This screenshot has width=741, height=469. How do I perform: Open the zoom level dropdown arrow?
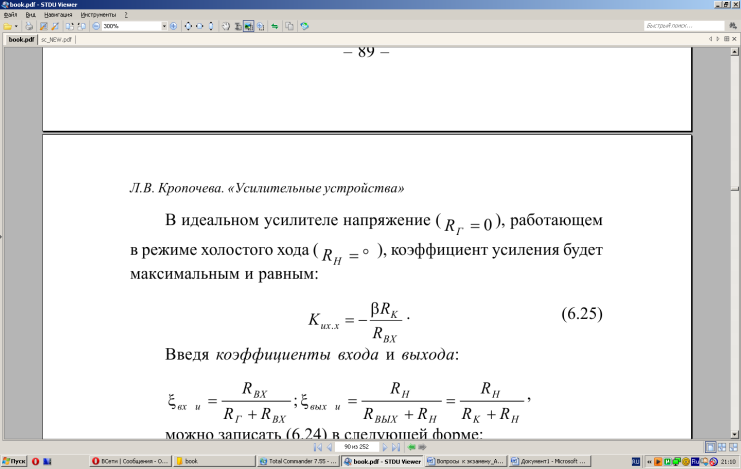pyautogui.click(x=164, y=26)
